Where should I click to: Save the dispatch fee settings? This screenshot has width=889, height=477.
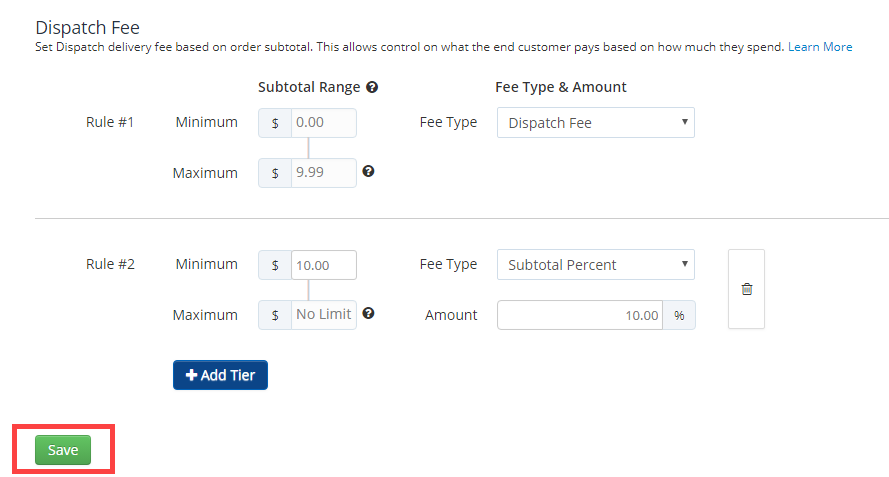click(63, 450)
